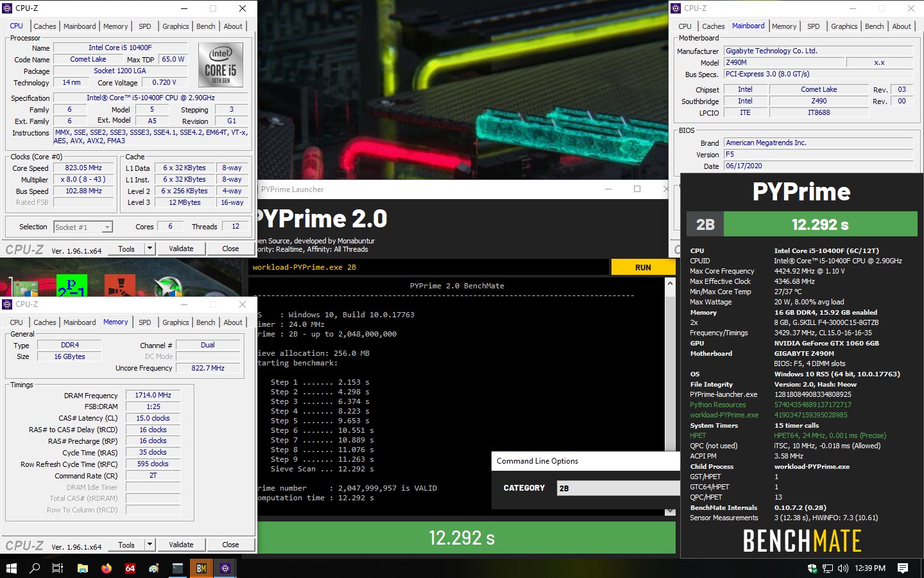Click the BenchMate logo in result panel

coord(802,541)
